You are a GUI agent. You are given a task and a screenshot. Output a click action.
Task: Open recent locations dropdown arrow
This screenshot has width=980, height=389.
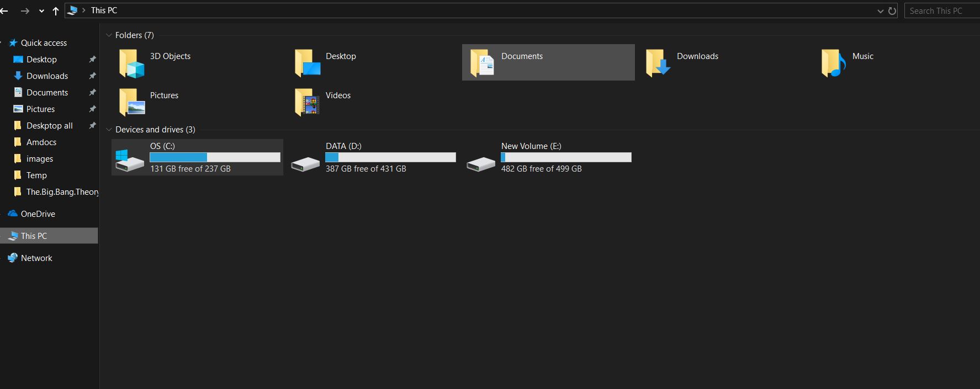click(41, 10)
